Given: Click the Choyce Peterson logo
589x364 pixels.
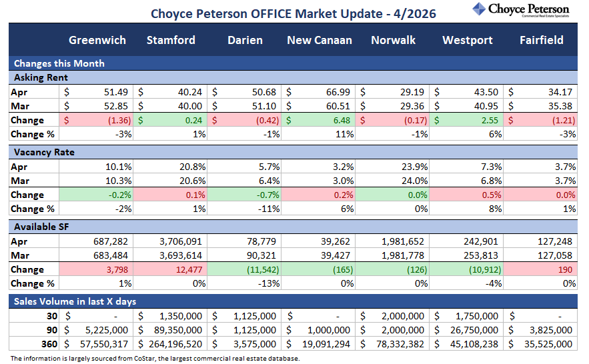Looking at the screenshot, I should [x=521, y=9].
